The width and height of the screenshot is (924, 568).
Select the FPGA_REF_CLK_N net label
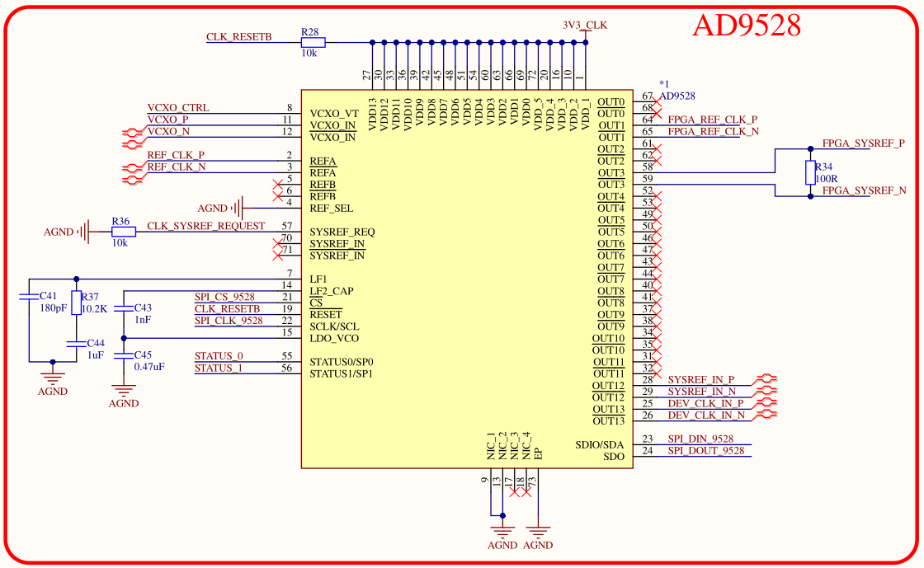point(713,131)
